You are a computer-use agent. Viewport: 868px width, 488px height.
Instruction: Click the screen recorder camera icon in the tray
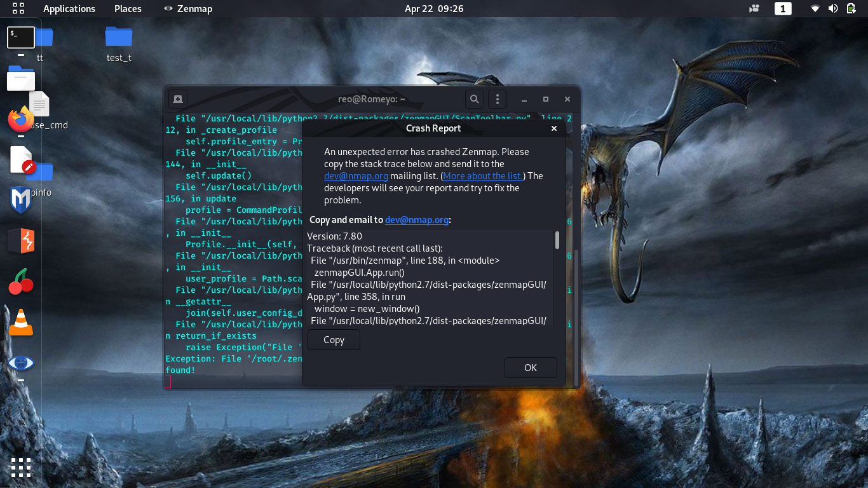point(754,8)
